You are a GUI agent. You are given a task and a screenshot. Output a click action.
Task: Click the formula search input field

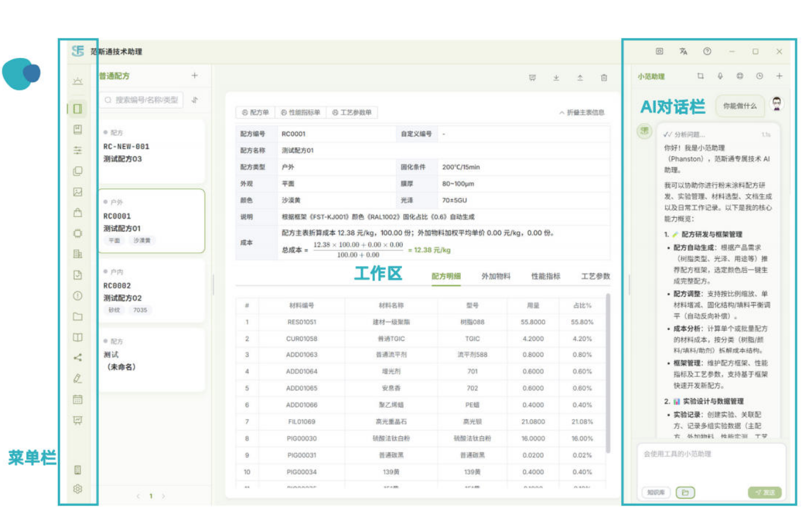pos(141,100)
